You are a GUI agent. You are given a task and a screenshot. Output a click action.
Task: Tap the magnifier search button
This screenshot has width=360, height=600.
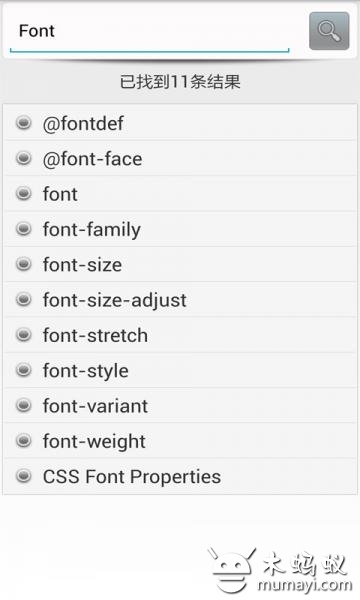[329, 31]
